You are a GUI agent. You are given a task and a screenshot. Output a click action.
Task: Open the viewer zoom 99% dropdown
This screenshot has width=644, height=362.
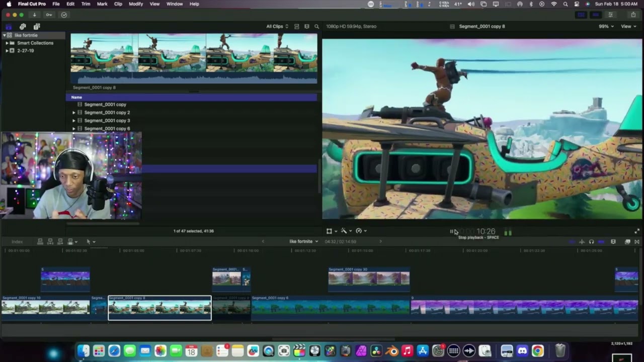pyautogui.click(x=606, y=26)
